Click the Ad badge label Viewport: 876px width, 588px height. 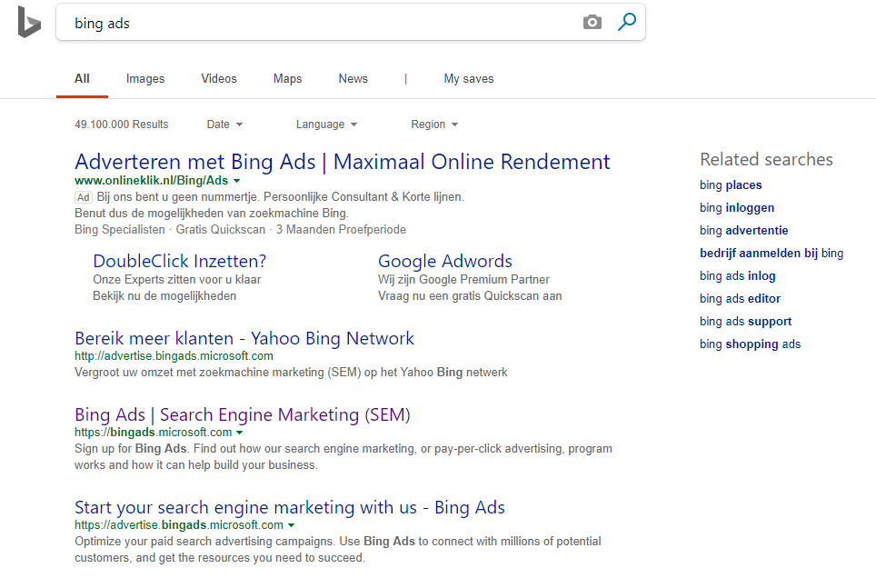pyautogui.click(x=84, y=197)
